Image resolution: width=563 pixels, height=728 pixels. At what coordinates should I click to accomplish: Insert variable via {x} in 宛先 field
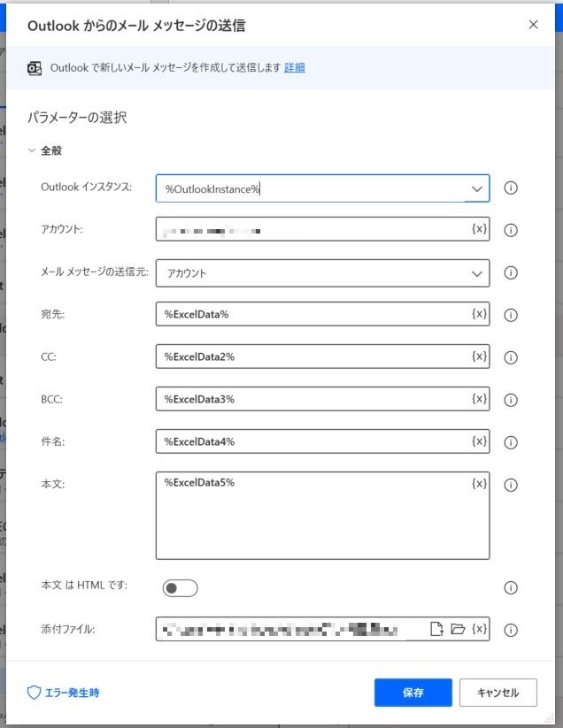click(479, 314)
